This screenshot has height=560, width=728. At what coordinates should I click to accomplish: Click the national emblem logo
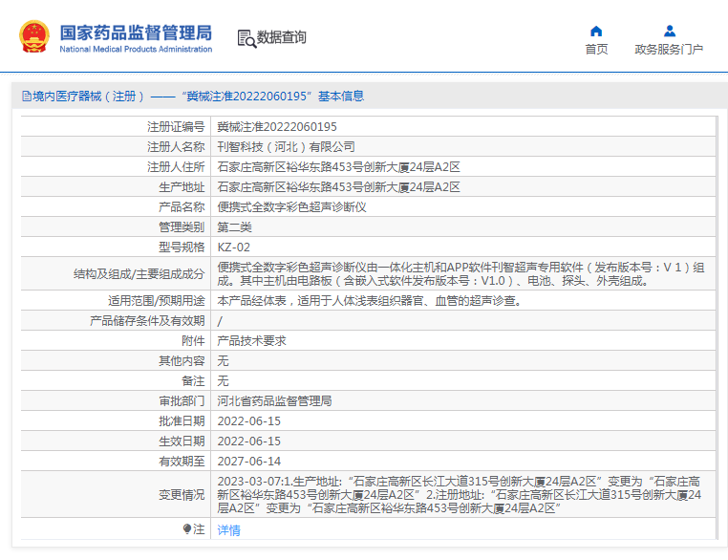(33, 37)
